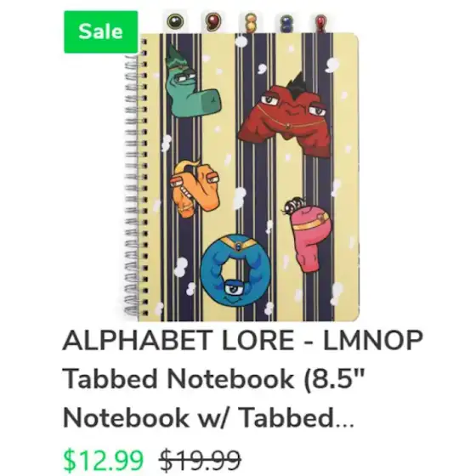This screenshot has height=476, width=476.
Task: Click the green $12.99 sale price
Action: 103,460
